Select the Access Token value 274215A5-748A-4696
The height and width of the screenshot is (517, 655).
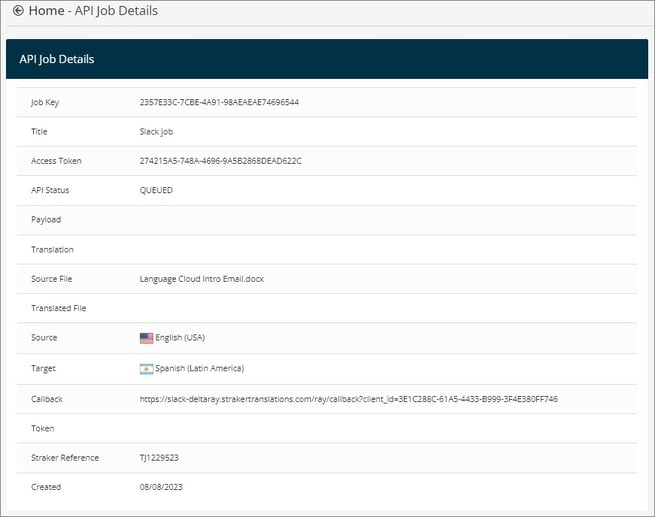(x=221, y=161)
